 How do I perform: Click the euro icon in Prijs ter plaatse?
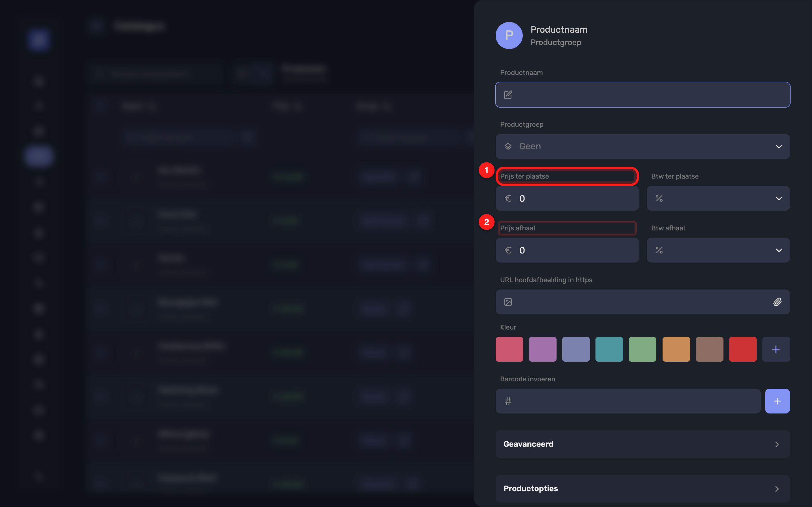(508, 198)
